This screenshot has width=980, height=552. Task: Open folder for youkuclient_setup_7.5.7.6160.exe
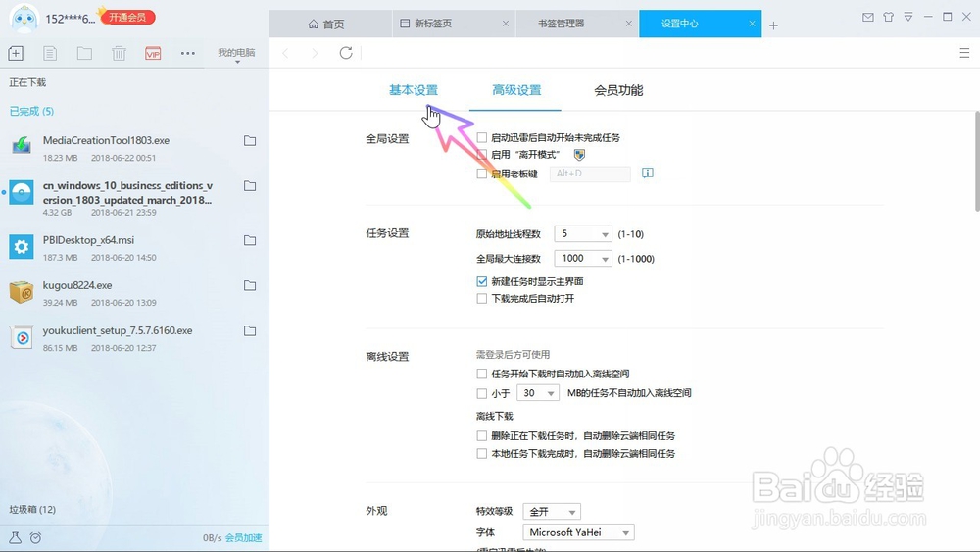pyautogui.click(x=250, y=330)
